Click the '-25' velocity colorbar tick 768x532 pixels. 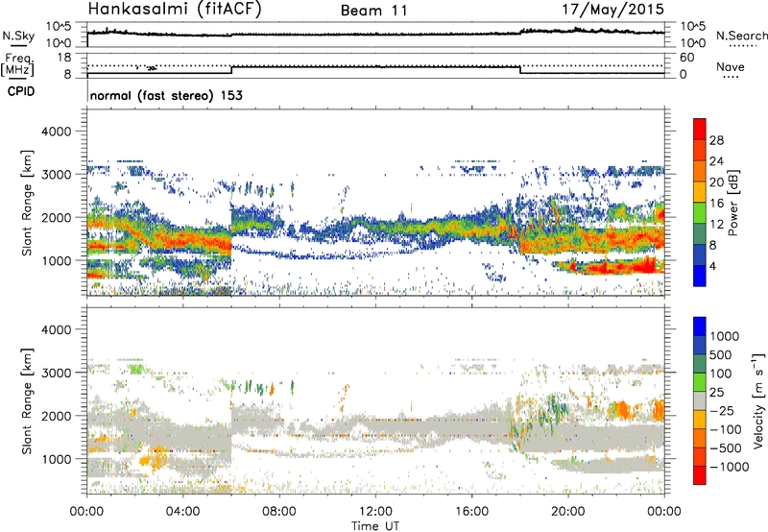(x=722, y=410)
